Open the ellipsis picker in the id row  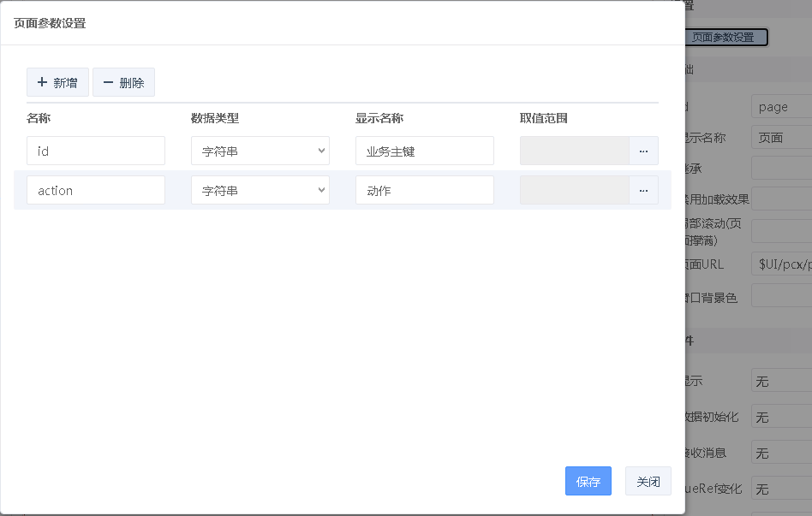(643, 151)
